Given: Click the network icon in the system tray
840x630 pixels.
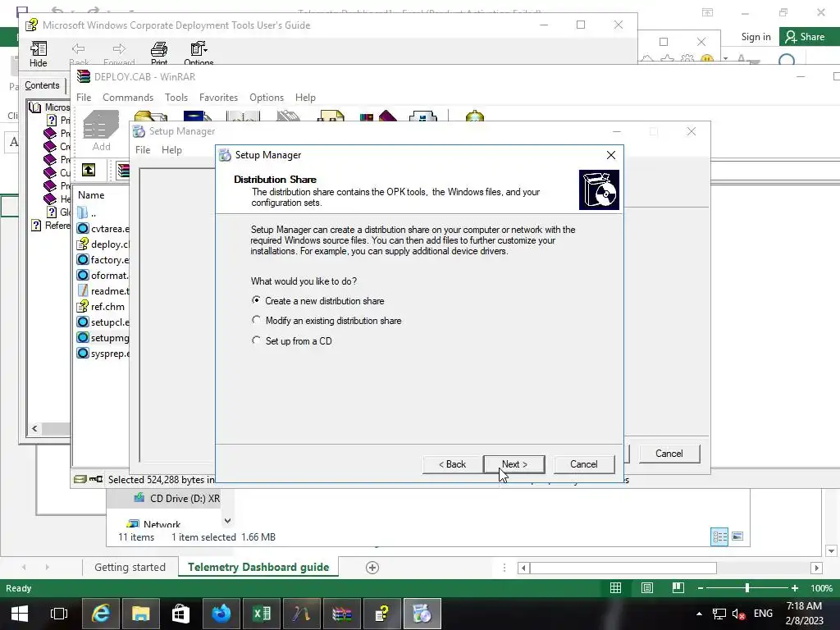Looking at the screenshot, I should click(719, 614).
